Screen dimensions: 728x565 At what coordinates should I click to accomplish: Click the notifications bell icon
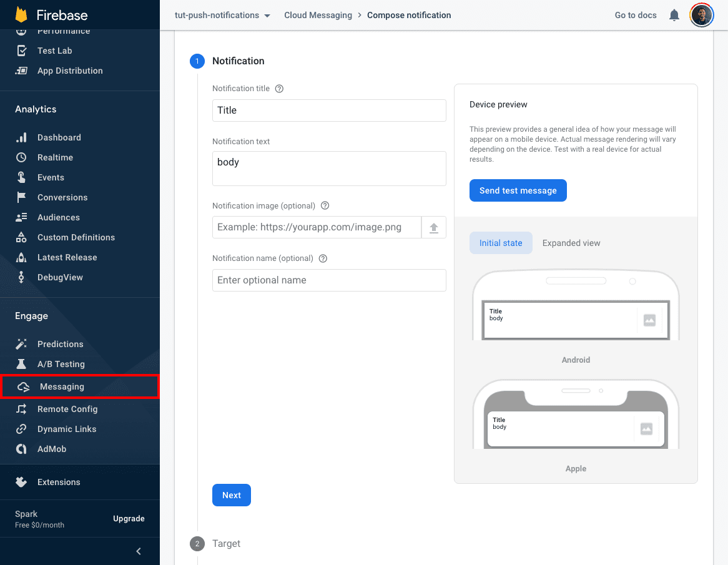click(674, 15)
